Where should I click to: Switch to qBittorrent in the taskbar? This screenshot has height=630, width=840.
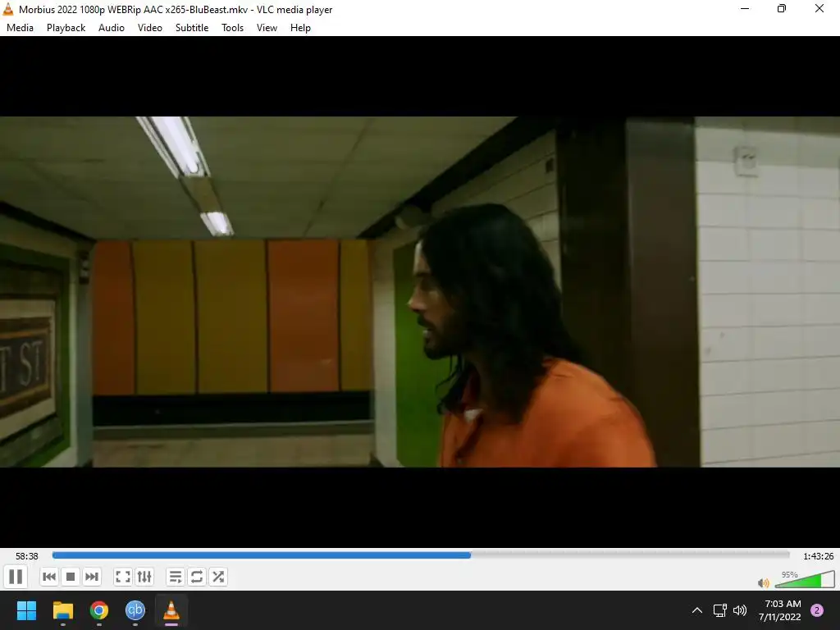pos(135,610)
